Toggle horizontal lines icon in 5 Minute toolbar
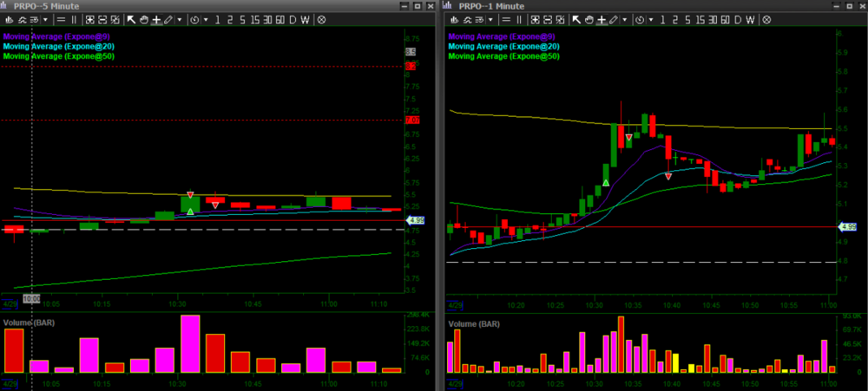Viewport: 868px width, 391px height. click(x=59, y=19)
